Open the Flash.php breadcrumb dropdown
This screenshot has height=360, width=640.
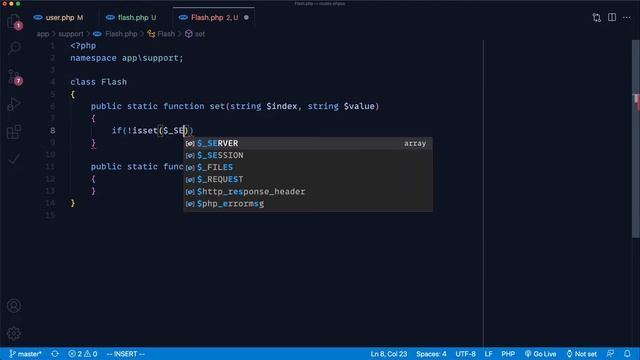pyautogui.click(x=116, y=34)
